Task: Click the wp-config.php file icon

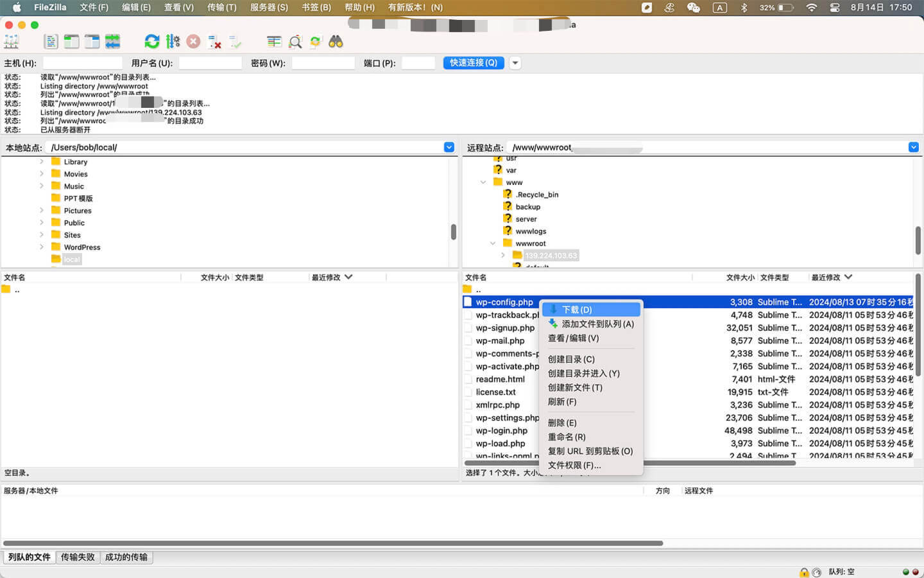Action: coord(468,302)
